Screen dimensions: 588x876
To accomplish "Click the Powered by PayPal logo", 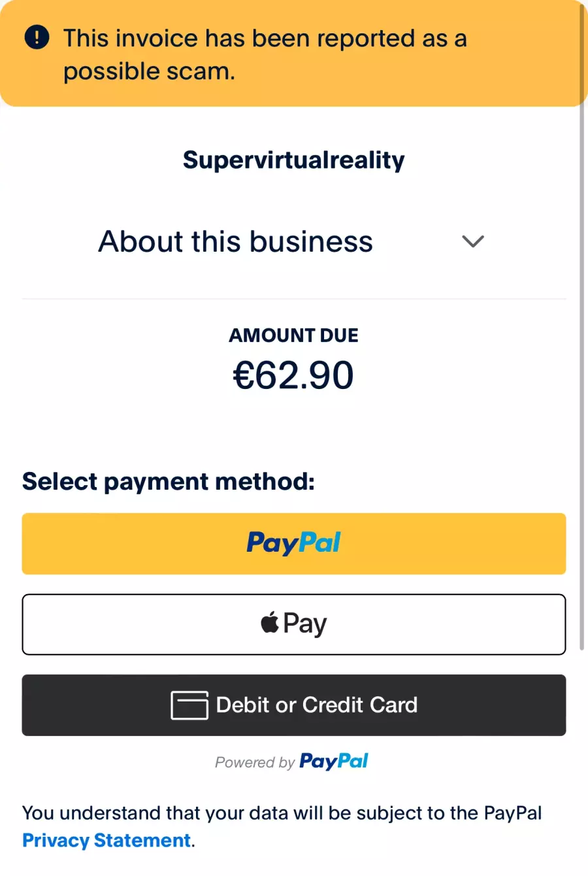I will click(333, 762).
